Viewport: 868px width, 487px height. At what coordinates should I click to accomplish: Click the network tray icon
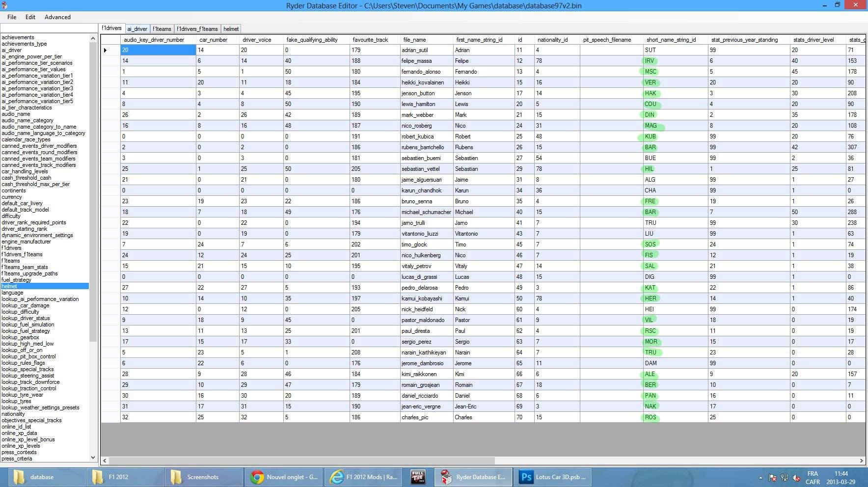click(785, 478)
